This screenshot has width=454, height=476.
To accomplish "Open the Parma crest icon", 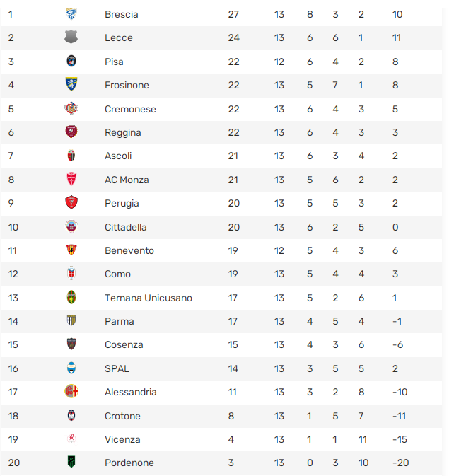I will click(x=71, y=320).
